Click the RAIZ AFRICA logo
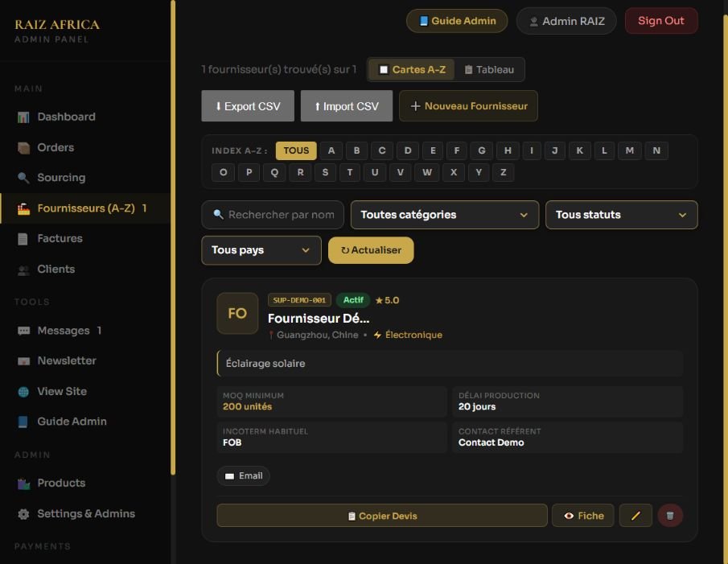 point(57,25)
